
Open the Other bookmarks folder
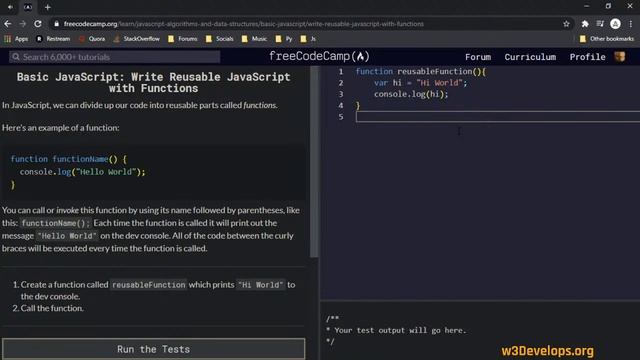[x=607, y=39]
